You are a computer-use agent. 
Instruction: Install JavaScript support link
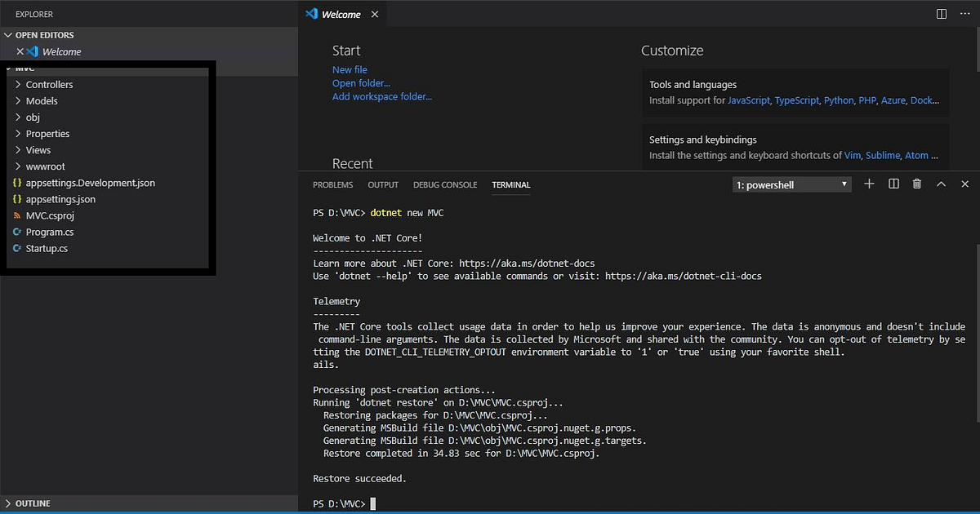(x=749, y=100)
